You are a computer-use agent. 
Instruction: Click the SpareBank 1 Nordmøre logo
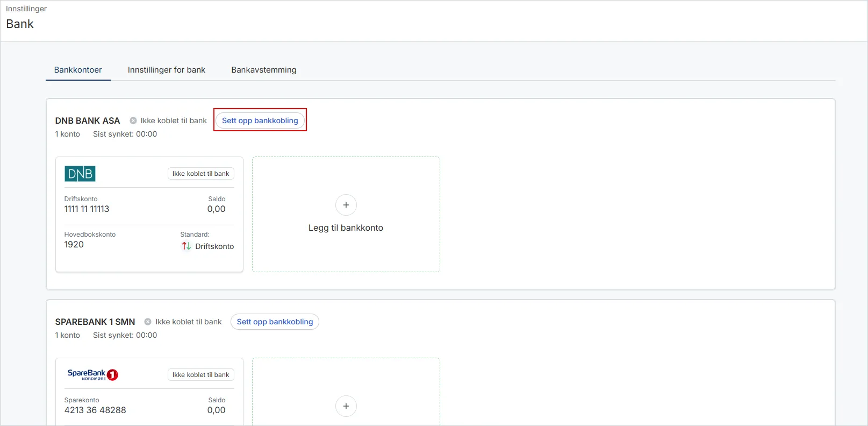point(92,374)
